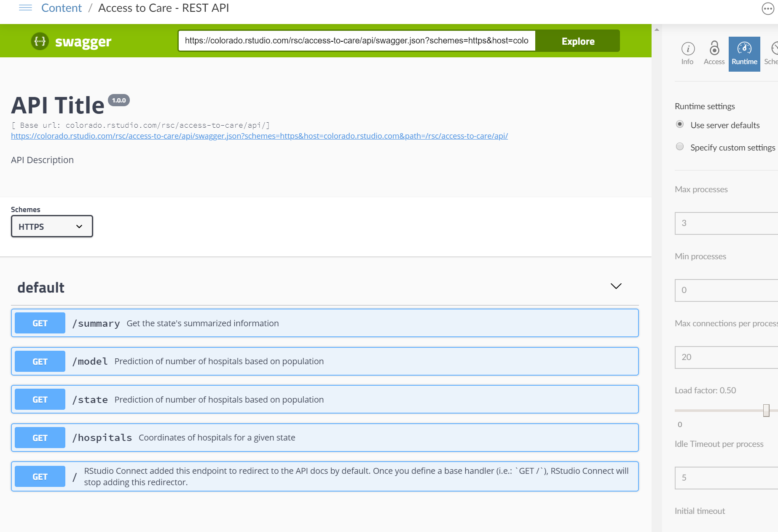This screenshot has width=778, height=532.
Task: Click the Swagger logo icon
Action: 40,41
